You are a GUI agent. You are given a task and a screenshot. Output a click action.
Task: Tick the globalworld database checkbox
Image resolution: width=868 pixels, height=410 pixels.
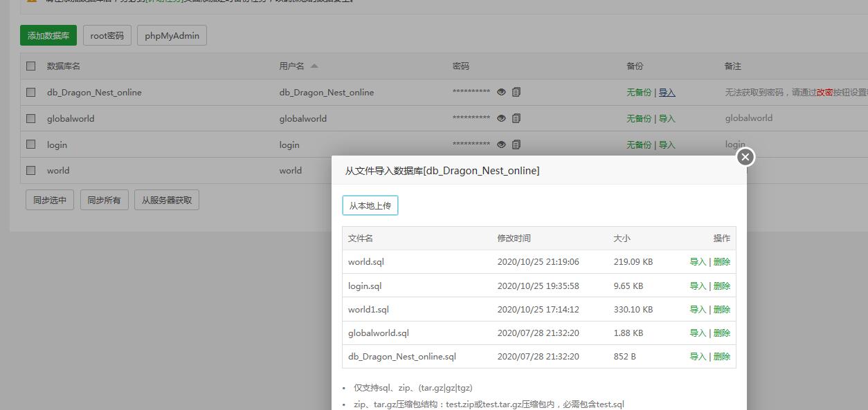[30, 118]
